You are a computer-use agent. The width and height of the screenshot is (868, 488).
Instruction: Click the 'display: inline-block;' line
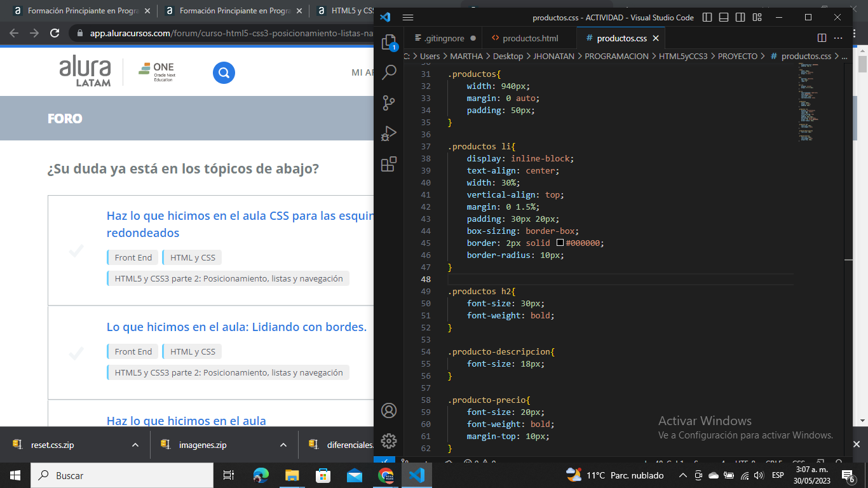click(x=520, y=158)
